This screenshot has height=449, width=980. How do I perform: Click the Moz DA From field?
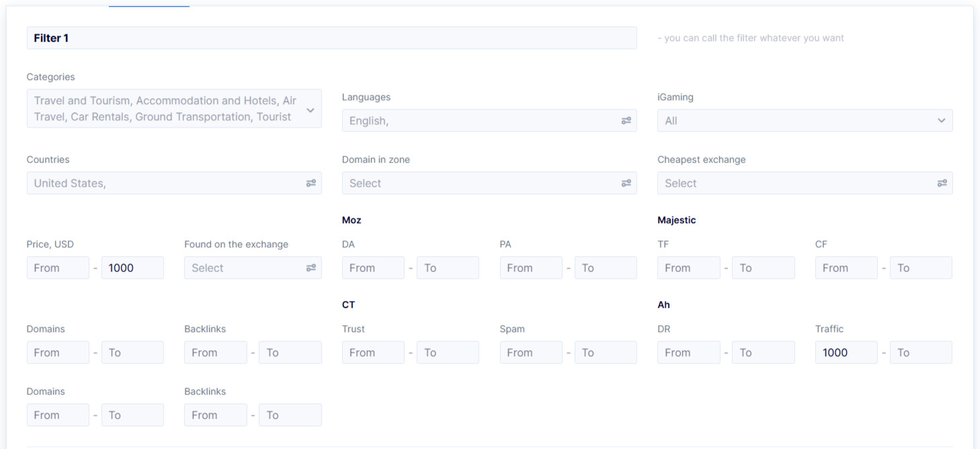click(373, 268)
